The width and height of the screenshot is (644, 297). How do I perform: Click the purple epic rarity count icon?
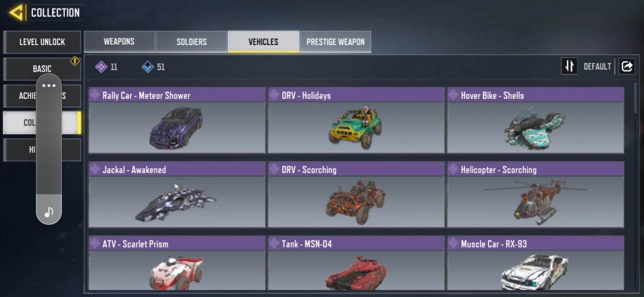tap(102, 67)
